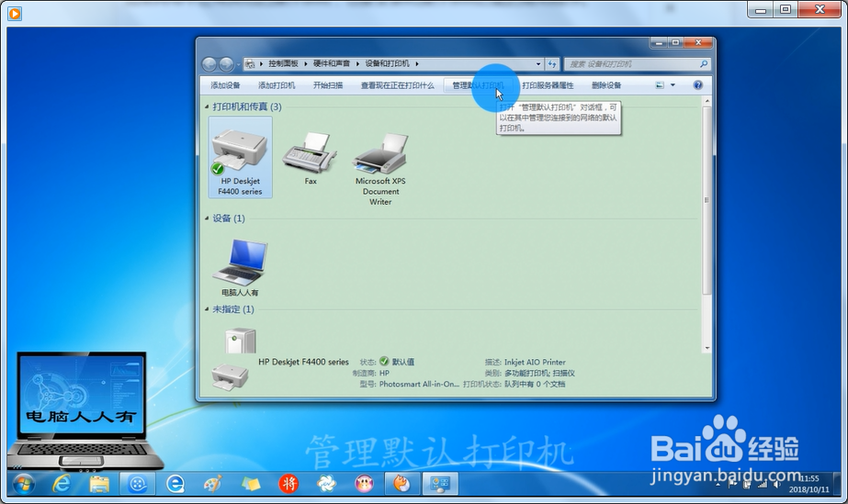Open the orange flame taskbar app
The image size is (848, 504).
pyautogui.click(x=402, y=484)
